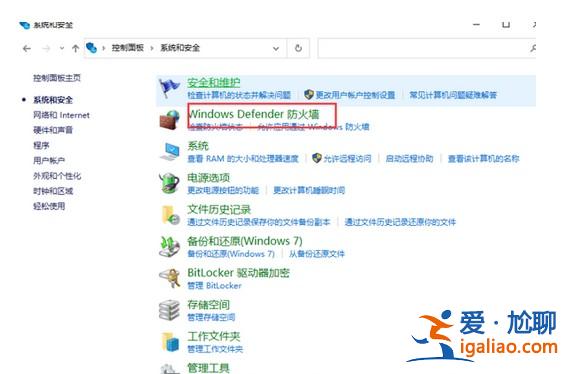Click 从备份还原文件 link
The image size is (570, 374).
pyautogui.click(x=317, y=254)
